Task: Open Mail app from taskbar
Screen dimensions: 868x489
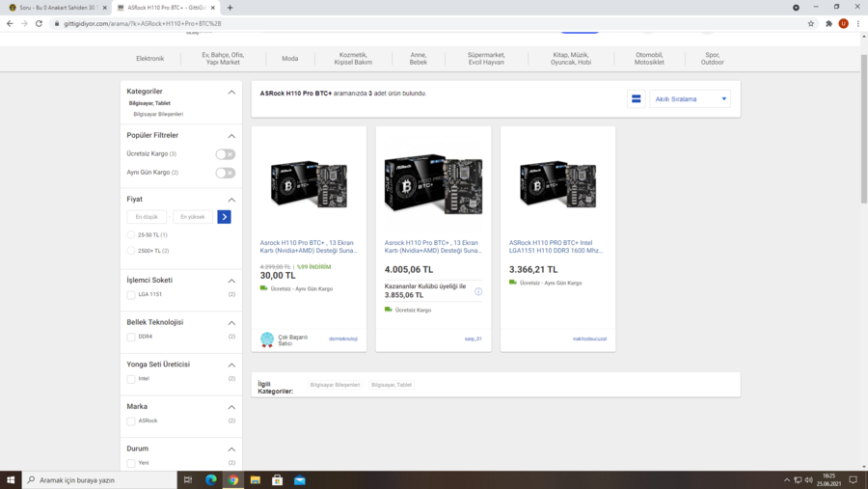Action: 300,480
